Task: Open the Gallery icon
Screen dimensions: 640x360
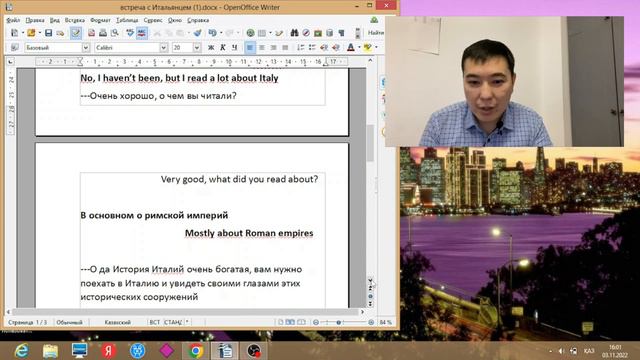Action: click(318, 33)
